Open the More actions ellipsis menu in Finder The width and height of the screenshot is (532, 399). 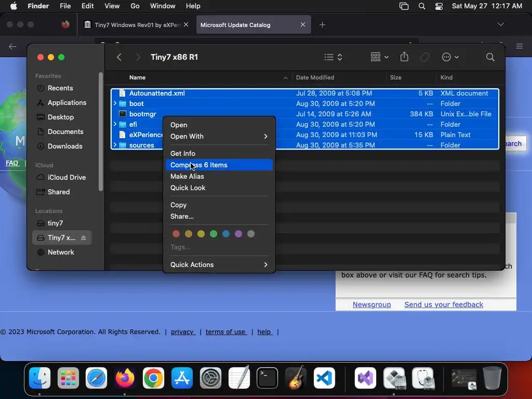[450, 57]
